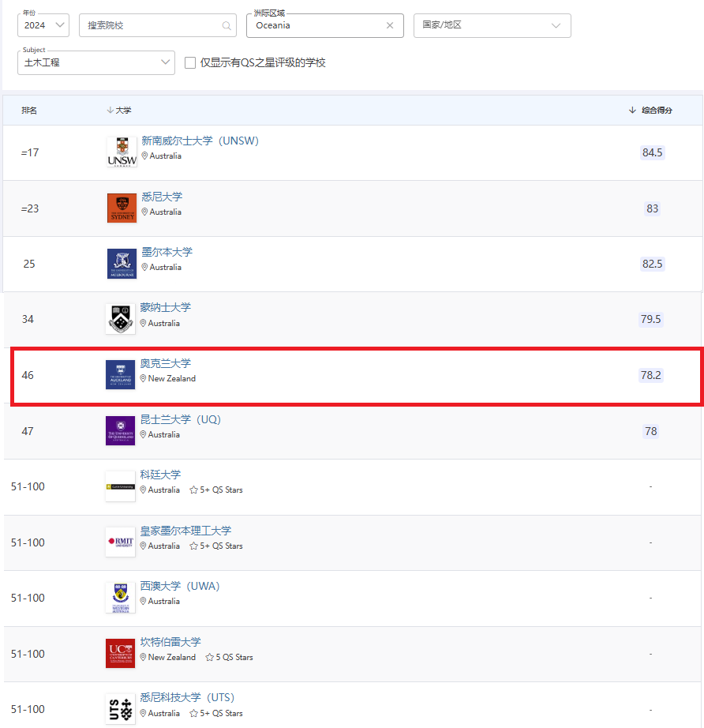Image resolution: width=704 pixels, height=728 pixels.
Task: Open the 悉尼大学 link
Action: (x=162, y=197)
